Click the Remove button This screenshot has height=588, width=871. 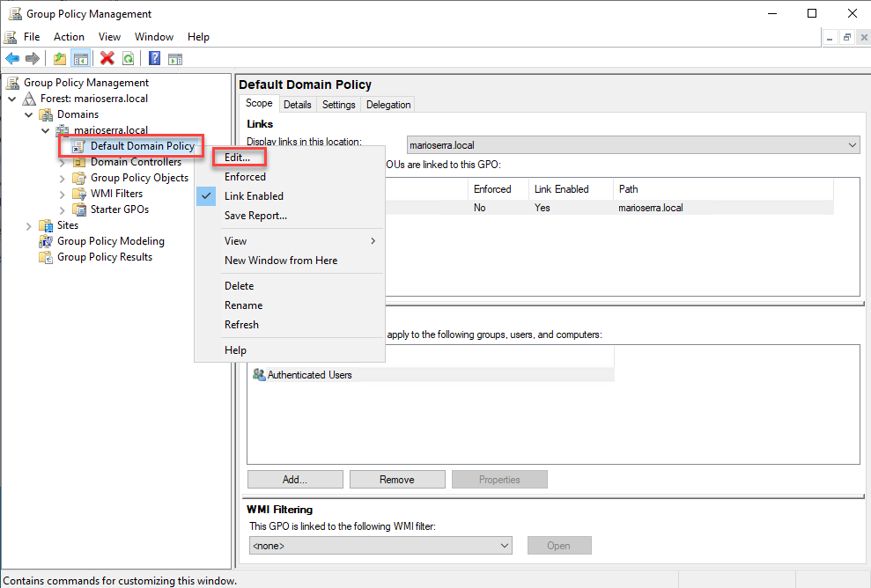[397, 479]
